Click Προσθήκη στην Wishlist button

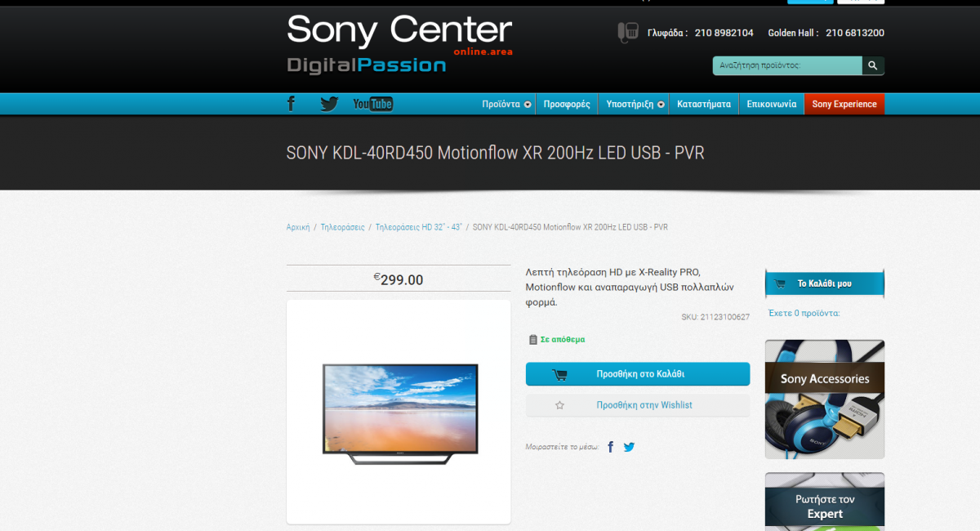click(x=638, y=405)
